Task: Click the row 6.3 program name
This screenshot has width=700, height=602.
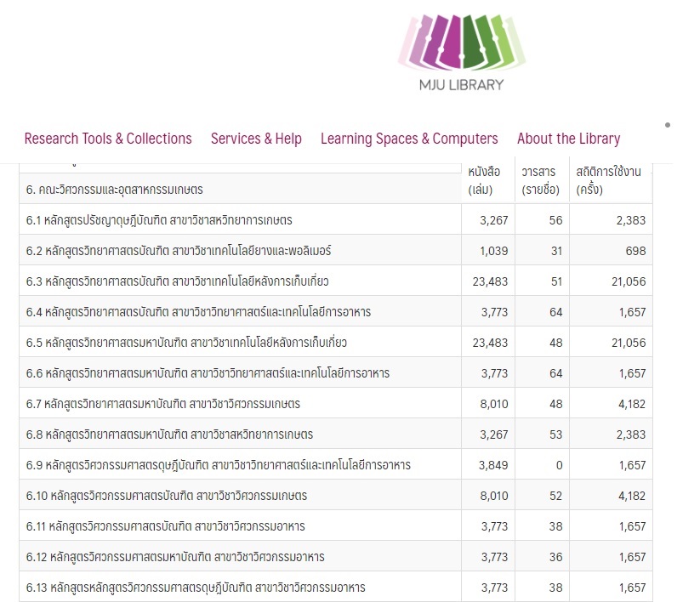Action: 177,281
